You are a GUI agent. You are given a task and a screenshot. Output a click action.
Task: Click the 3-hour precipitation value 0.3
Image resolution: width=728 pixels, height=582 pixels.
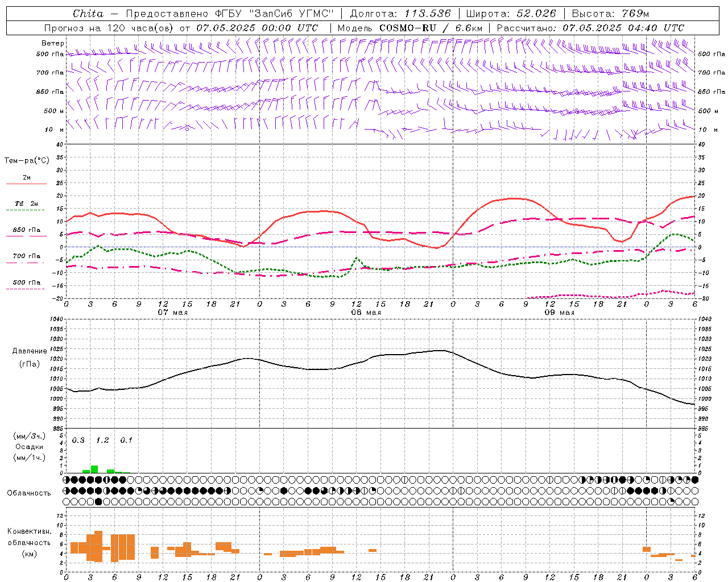click(78, 440)
